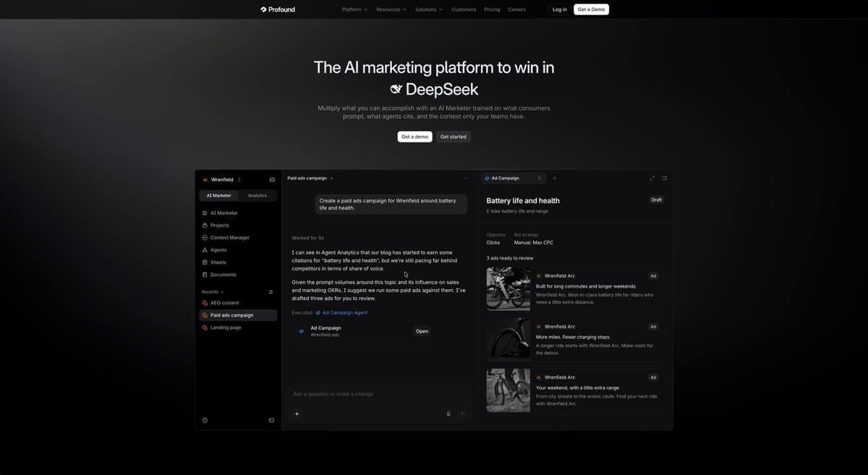Click the Battery life and health heading
The width and height of the screenshot is (868, 475).
523,201
